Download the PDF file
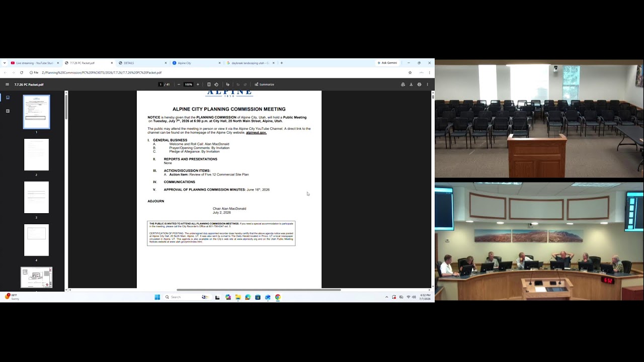 tap(411, 84)
